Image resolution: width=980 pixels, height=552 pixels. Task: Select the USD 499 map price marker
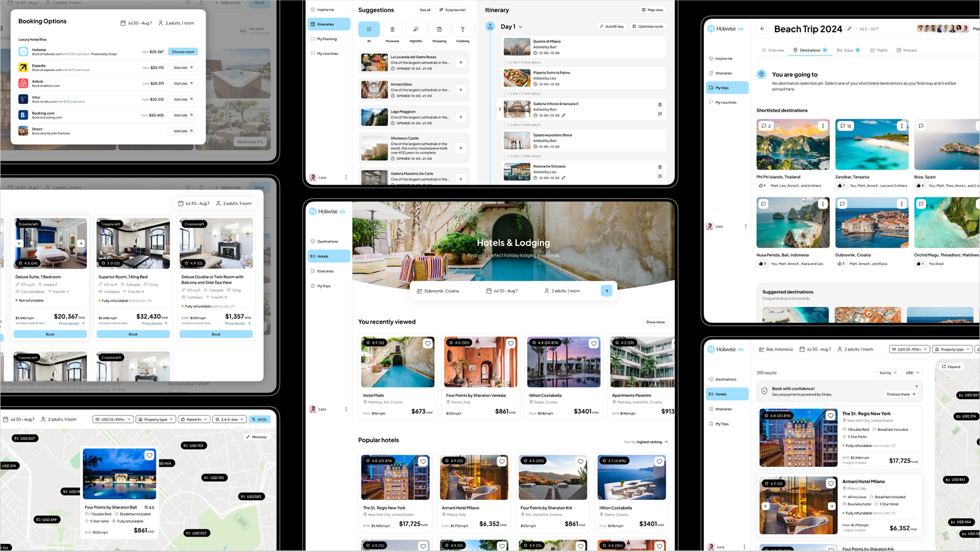point(47,520)
